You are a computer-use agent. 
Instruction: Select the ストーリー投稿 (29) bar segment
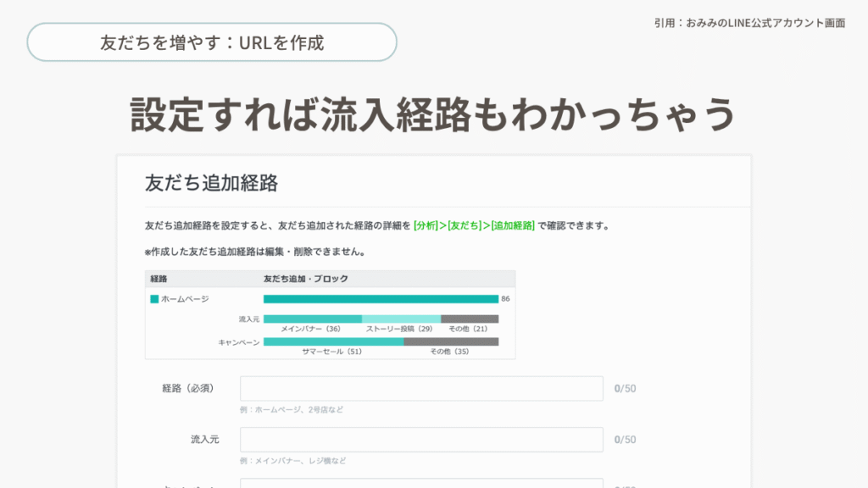point(401,319)
